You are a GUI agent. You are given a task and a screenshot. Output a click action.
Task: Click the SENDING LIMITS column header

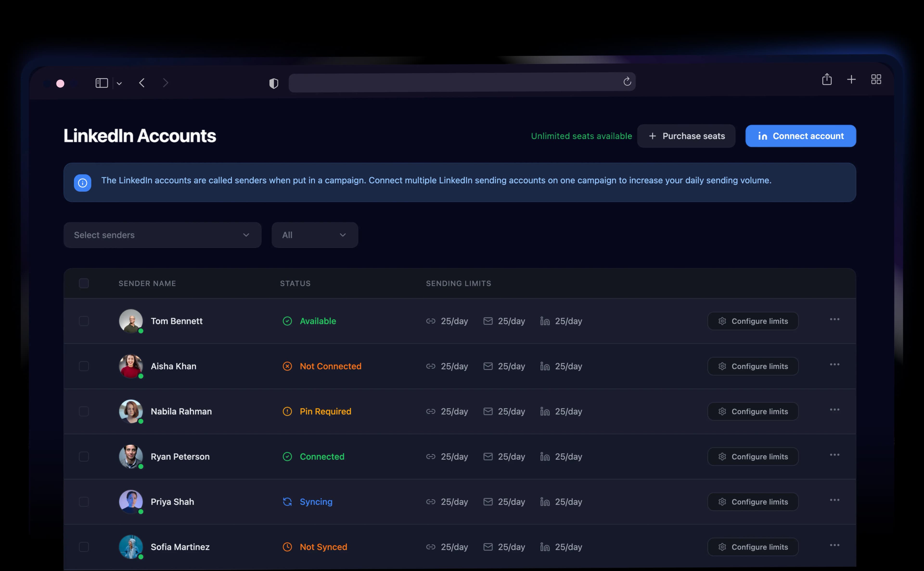[458, 283]
